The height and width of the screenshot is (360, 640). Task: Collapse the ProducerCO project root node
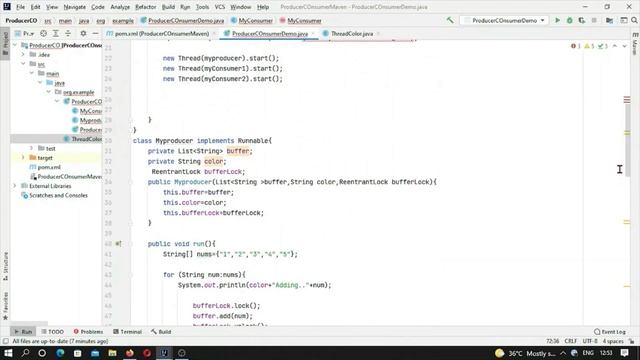(x=16, y=45)
